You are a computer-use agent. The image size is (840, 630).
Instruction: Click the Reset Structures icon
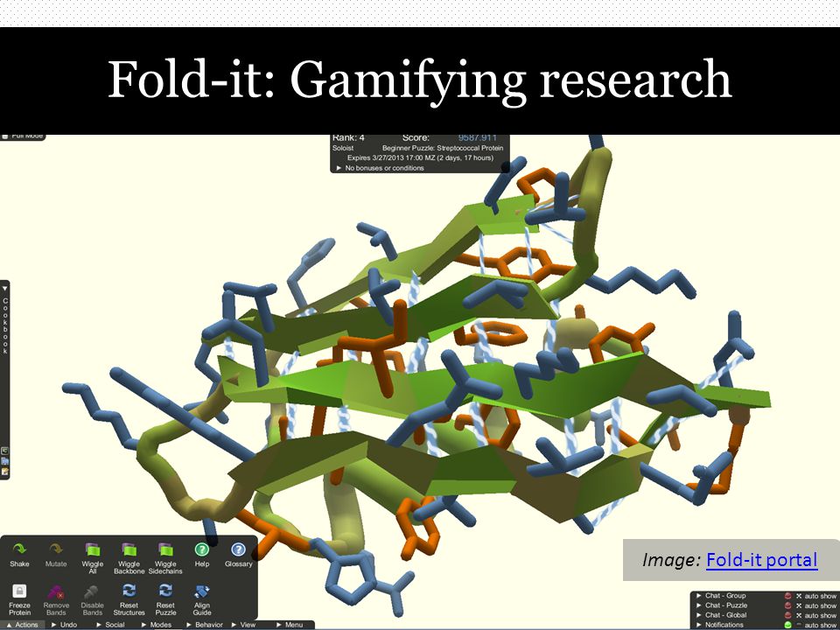pyautogui.click(x=129, y=591)
